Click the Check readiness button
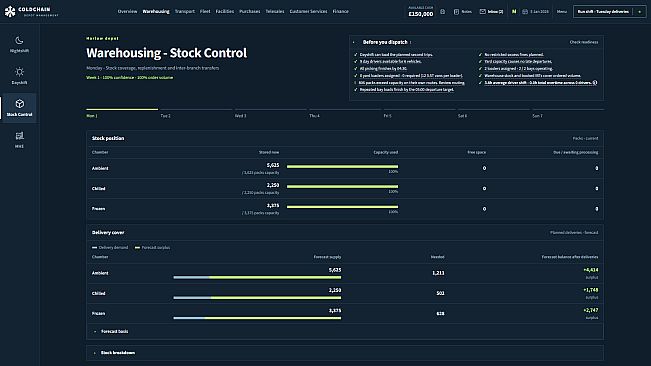Screen dimensions: 651x366 click(x=584, y=42)
